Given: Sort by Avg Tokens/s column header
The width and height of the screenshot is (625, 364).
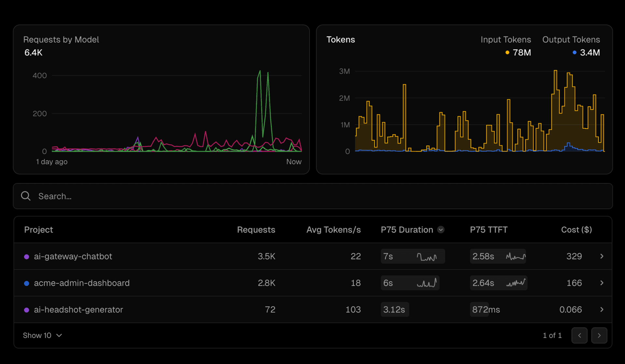Looking at the screenshot, I should (333, 230).
